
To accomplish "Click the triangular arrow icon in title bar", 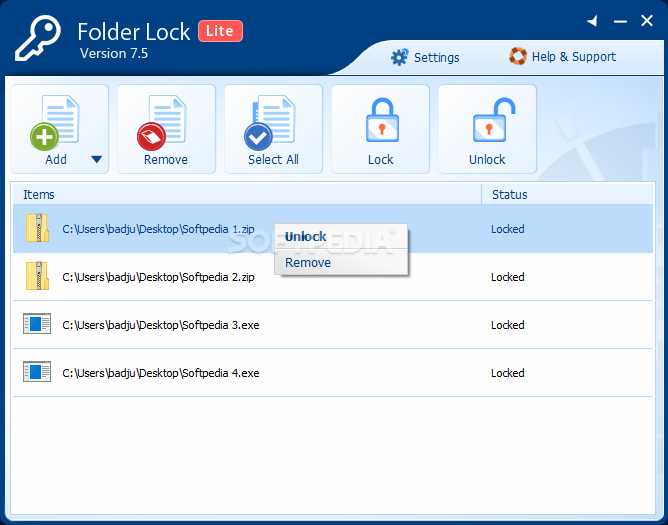I will click(592, 20).
